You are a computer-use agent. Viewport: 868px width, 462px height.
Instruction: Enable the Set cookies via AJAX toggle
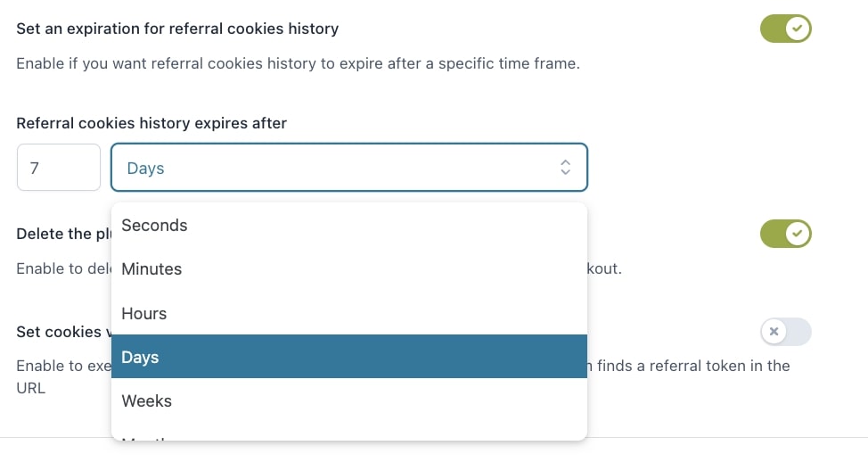(x=785, y=332)
